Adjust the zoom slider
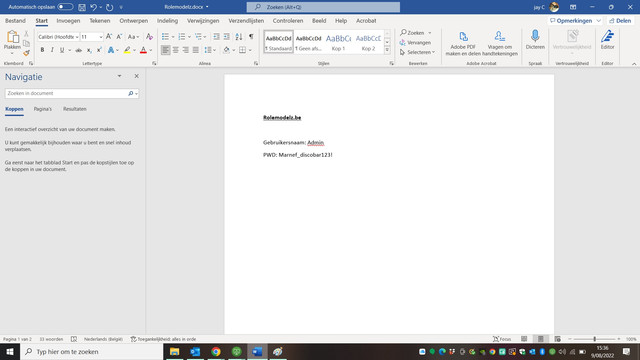The image size is (640, 360). coord(595,339)
